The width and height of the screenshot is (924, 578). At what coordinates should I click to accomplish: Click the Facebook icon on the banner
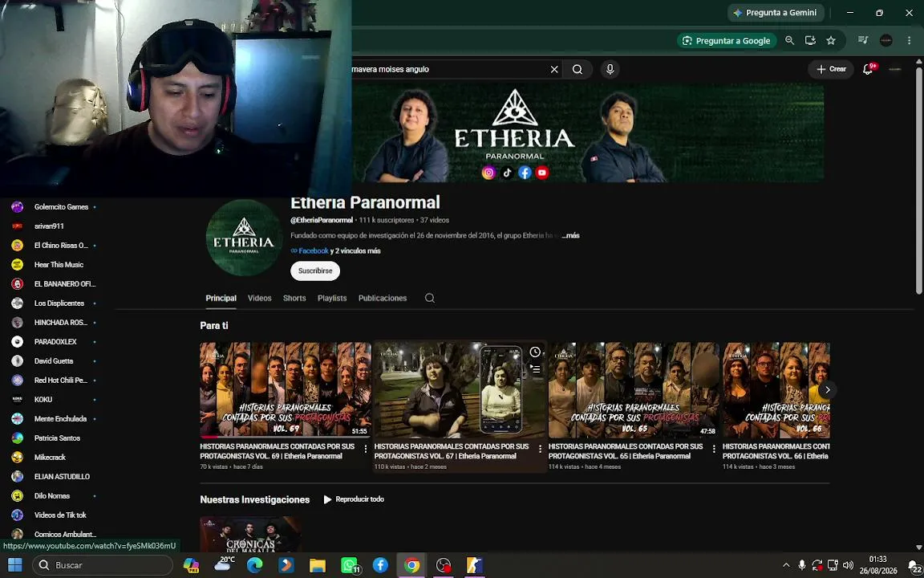(x=525, y=173)
